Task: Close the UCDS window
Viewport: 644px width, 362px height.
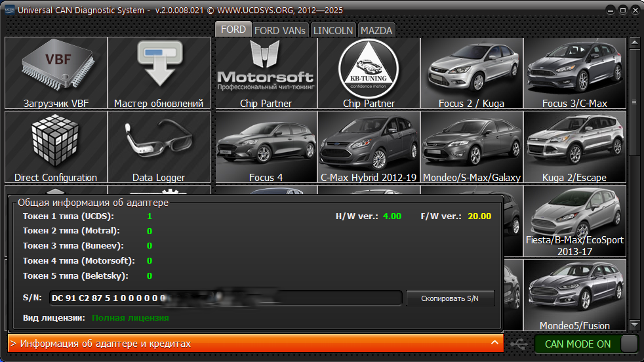Action: coord(635,10)
